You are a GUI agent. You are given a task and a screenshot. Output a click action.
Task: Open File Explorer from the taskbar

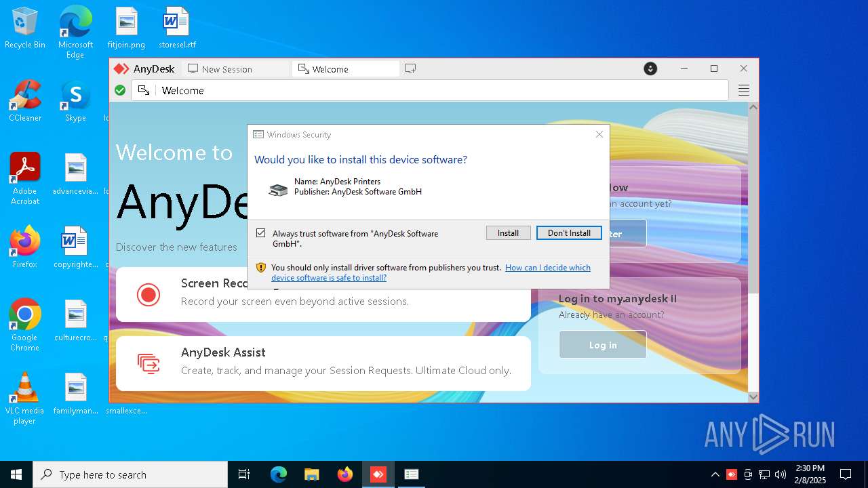coord(311,474)
